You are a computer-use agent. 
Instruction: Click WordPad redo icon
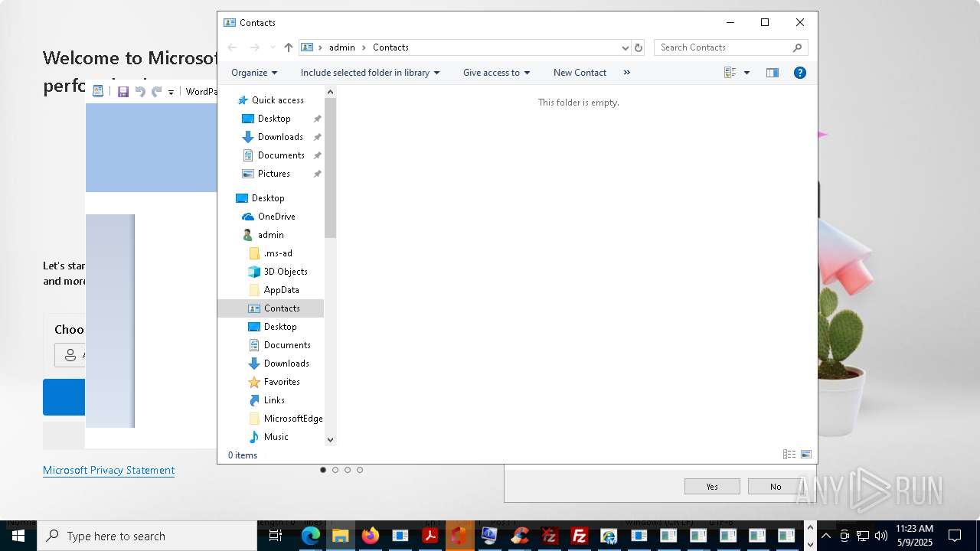click(157, 91)
